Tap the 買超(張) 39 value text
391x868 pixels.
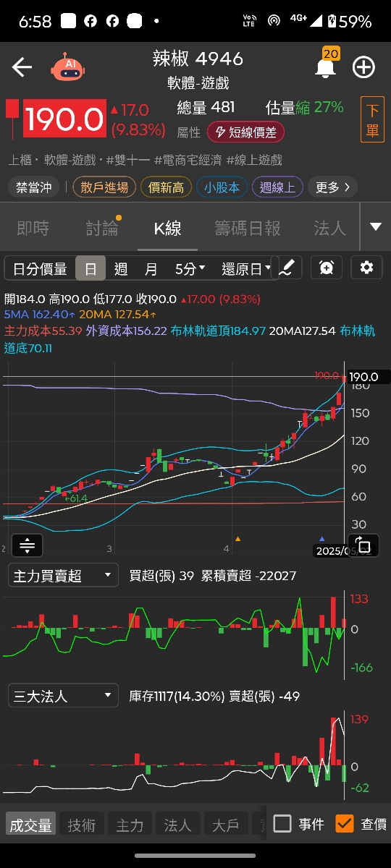(161, 576)
